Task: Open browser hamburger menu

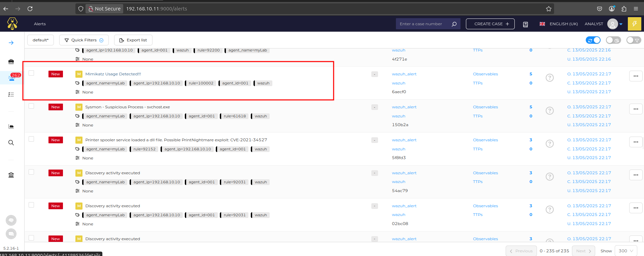Action: click(636, 9)
